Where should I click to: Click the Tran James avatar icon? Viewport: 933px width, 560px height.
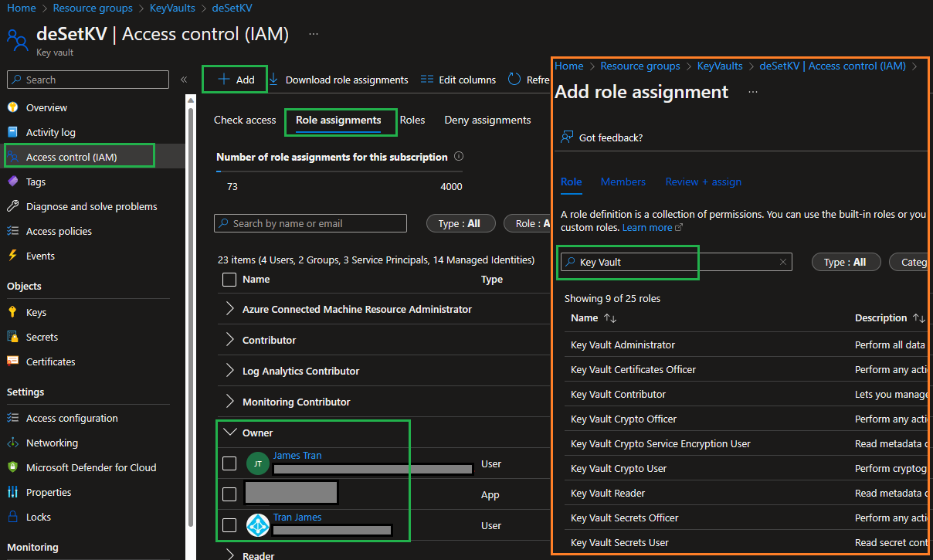pos(258,525)
